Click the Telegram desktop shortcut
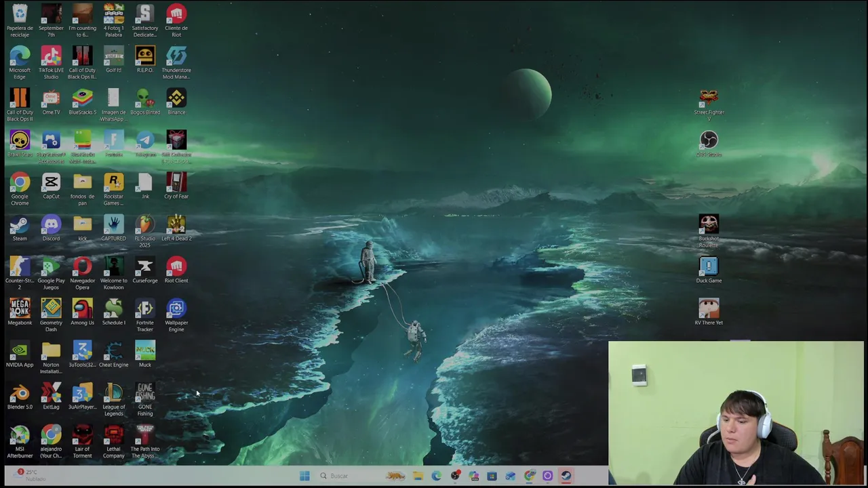This screenshot has width=868, height=488. tap(144, 144)
